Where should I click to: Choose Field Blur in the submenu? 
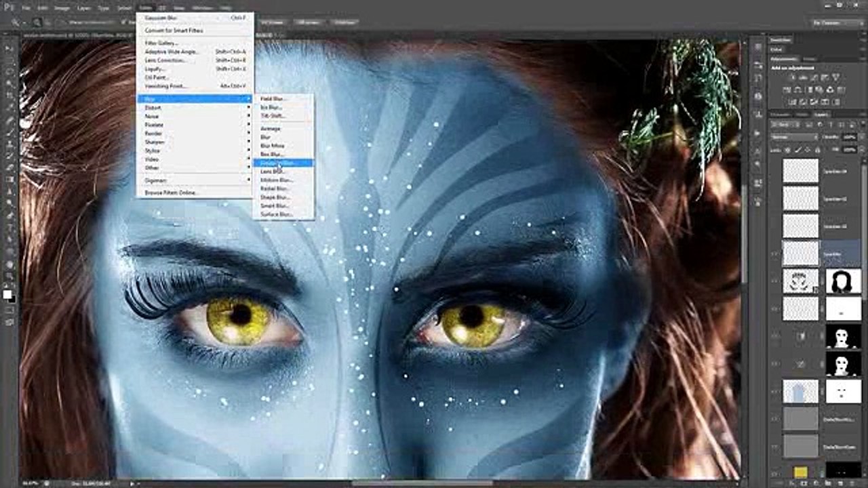click(x=283, y=98)
